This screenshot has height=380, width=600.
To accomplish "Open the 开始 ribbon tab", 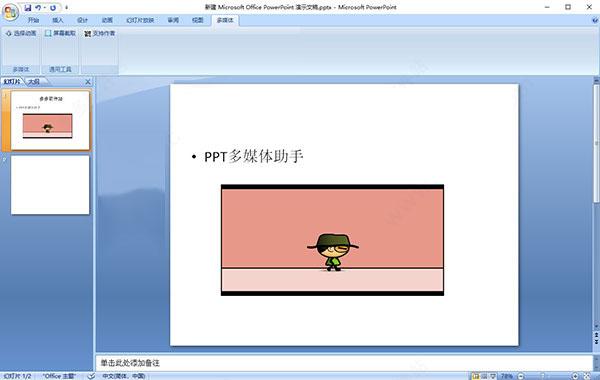I will [33, 20].
